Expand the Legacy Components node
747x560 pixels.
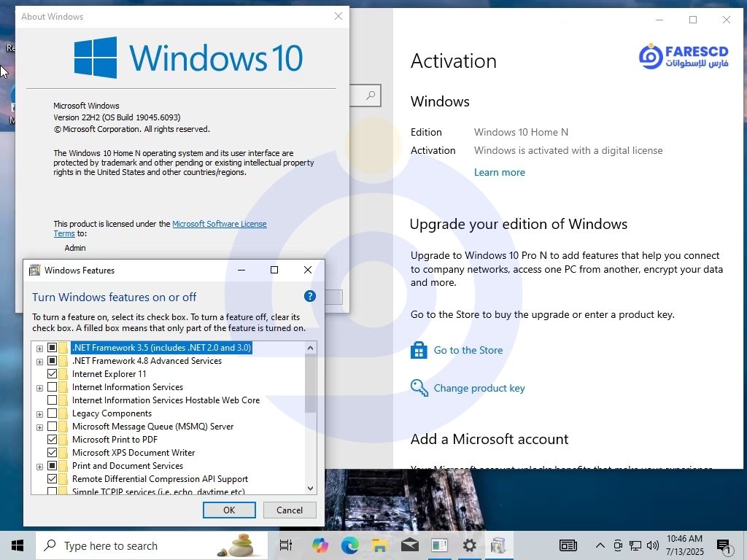coord(39,414)
